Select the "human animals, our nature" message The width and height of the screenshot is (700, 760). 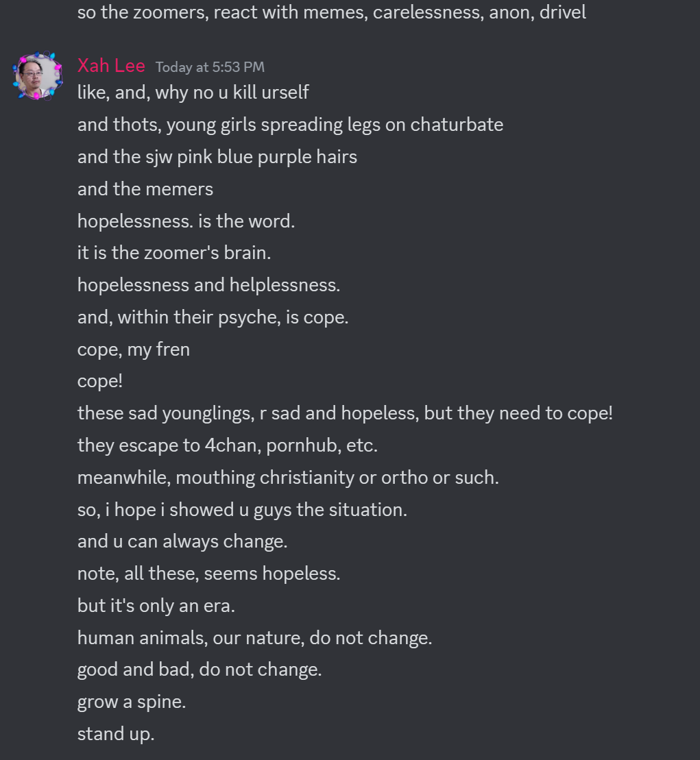pos(254,638)
